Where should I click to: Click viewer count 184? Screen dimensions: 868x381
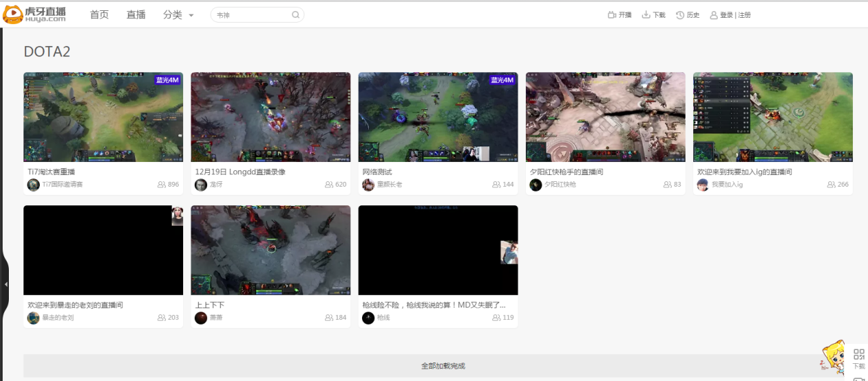335,318
